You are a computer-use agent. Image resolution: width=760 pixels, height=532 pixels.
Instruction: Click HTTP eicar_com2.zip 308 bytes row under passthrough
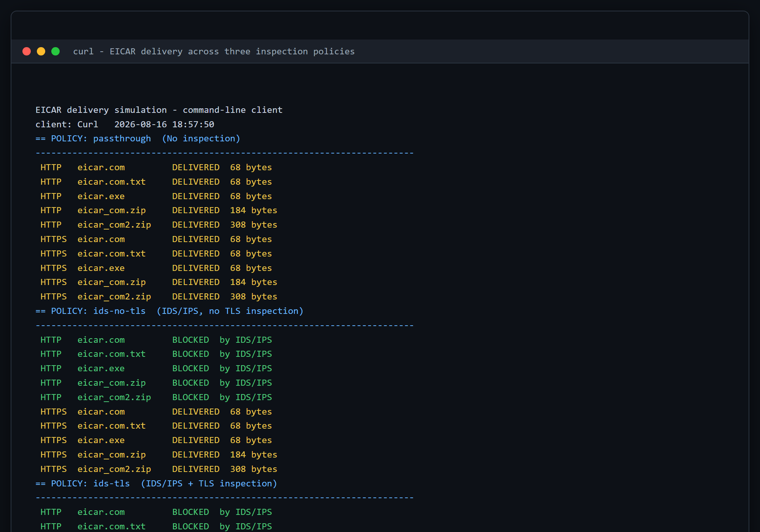pyautogui.click(x=159, y=225)
